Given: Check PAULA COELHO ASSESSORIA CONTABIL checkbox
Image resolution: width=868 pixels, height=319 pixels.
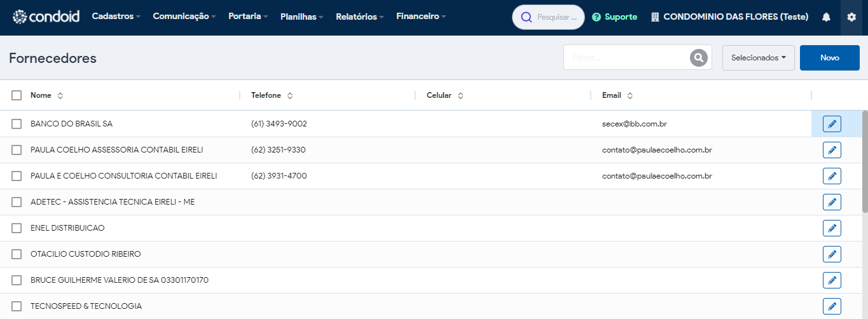Looking at the screenshot, I should [17, 150].
